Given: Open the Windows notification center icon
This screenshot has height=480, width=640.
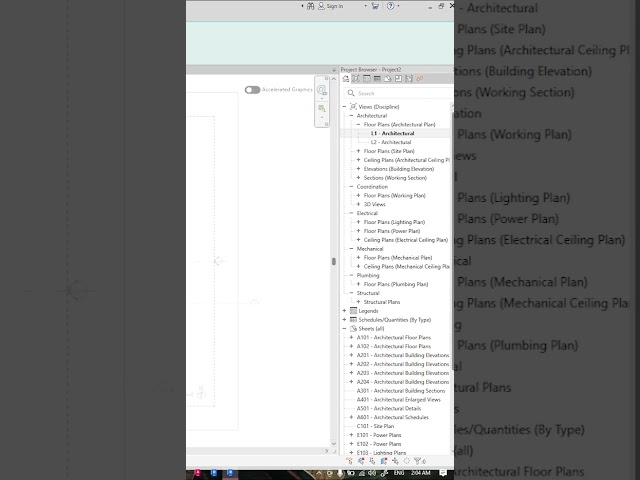Looking at the screenshot, I should tap(443, 473).
